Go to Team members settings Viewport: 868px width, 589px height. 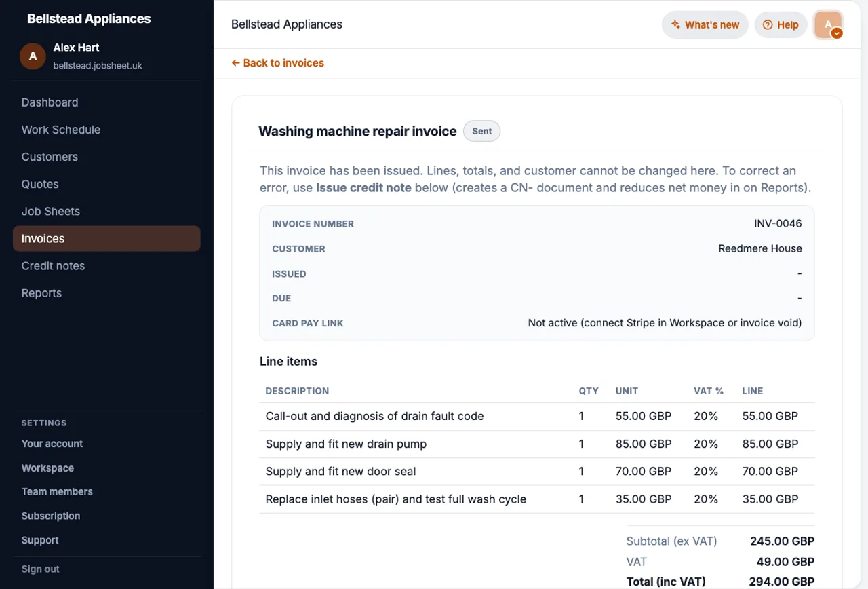click(x=57, y=492)
